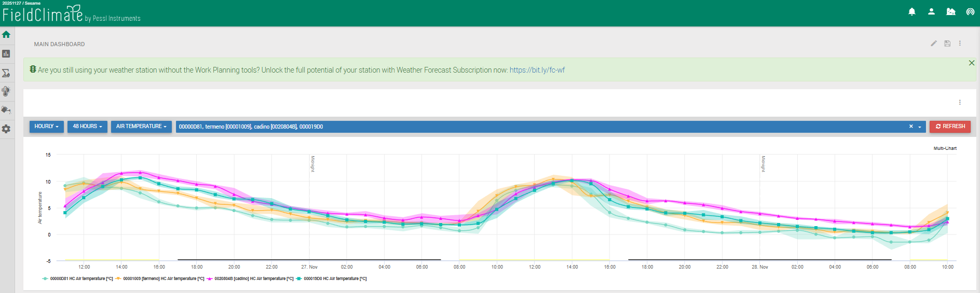
Task: Expand the HOURLY interval dropdown
Action: (x=46, y=127)
